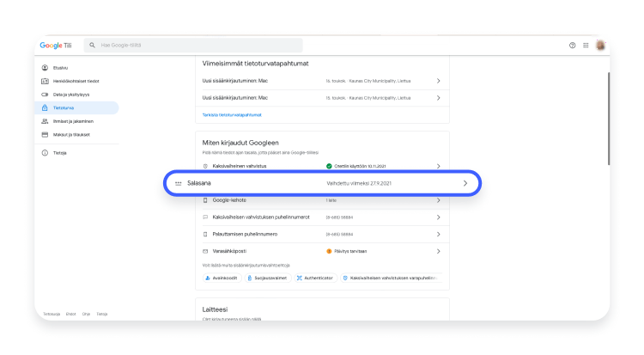Screen dimensions: 644x355
Task: Open the Tietosuoja footer link
Action: click(x=52, y=315)
